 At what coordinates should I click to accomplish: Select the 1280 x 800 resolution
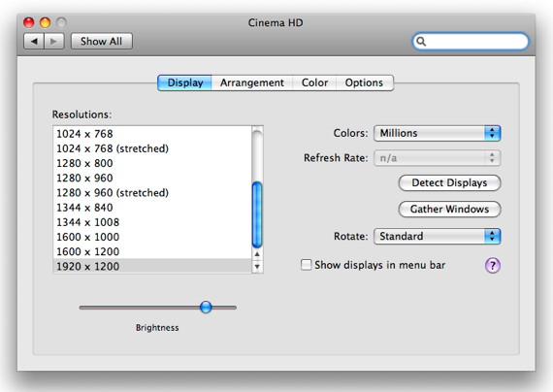[152, 163]
